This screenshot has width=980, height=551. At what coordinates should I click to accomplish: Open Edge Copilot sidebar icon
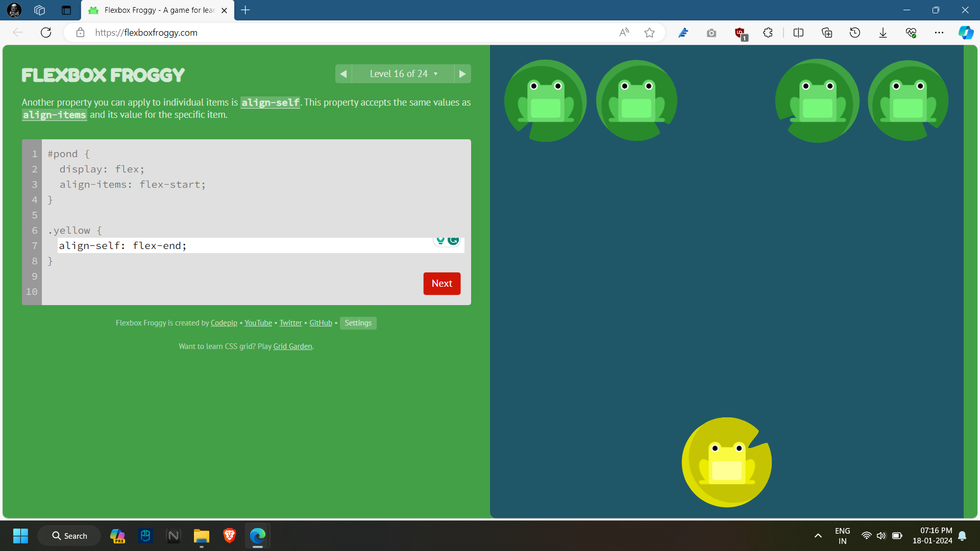click(966, 33)
